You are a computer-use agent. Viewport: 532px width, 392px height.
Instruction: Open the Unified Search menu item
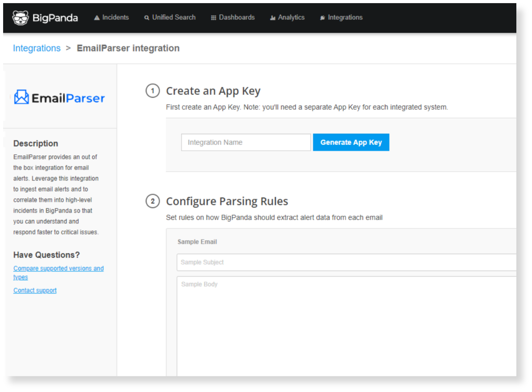click(170, 18)
